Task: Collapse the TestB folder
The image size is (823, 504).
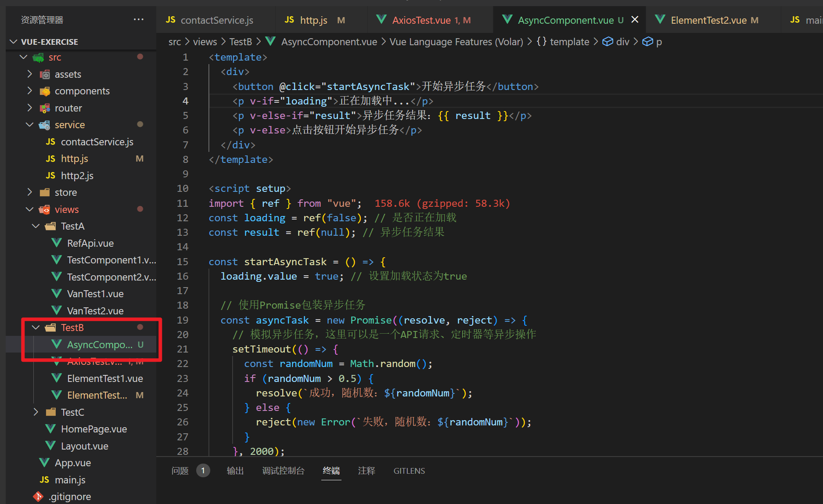Action: [x=36, y=328]
